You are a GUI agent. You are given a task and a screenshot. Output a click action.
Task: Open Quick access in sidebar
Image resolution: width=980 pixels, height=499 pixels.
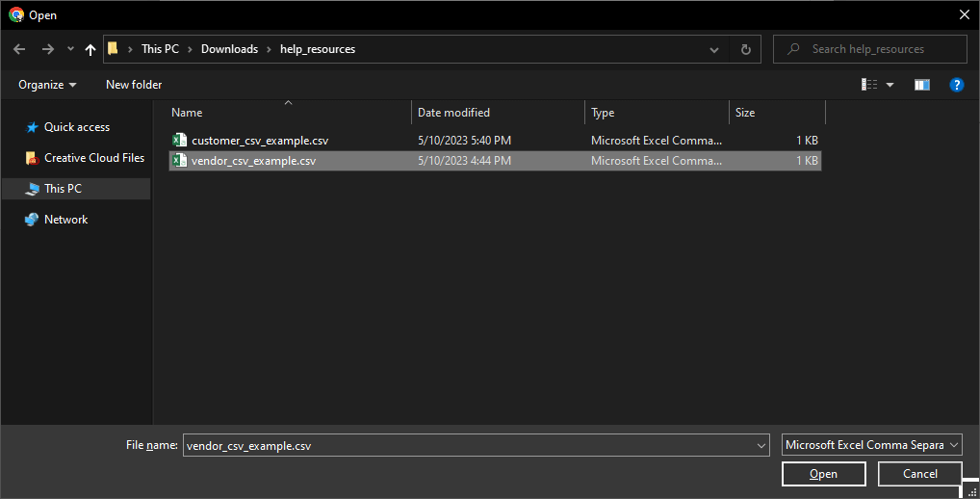coord(76,127)
